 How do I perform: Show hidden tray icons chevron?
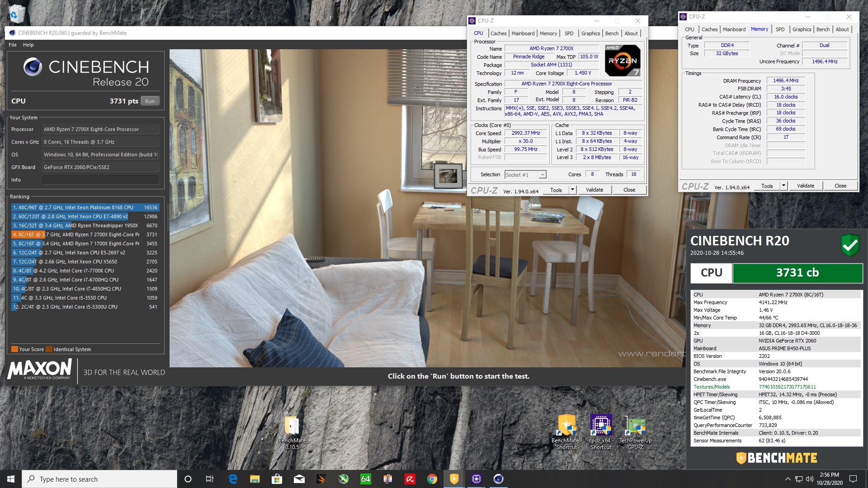tap(788, 479)
